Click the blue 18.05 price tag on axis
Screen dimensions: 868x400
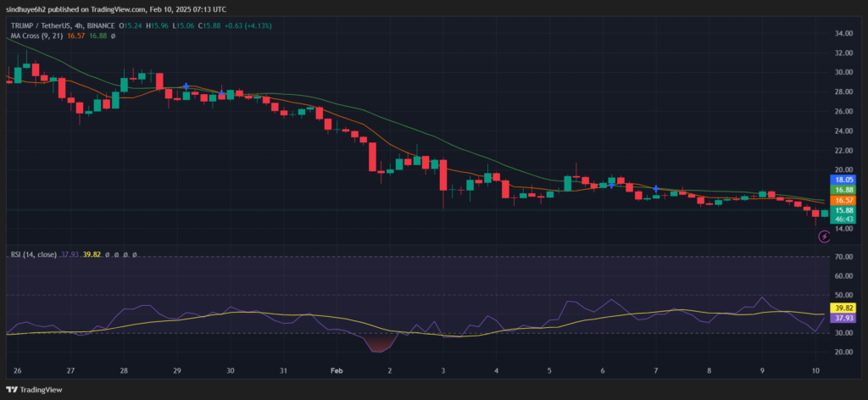click(843, 180)
